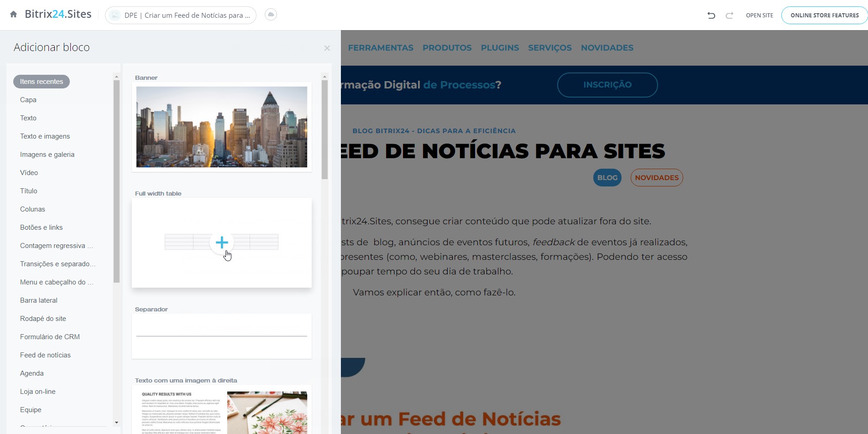Click the Adicionar bloco panel title
The width and height of the screenshot is (868, 434).
[x=52, y=47]
